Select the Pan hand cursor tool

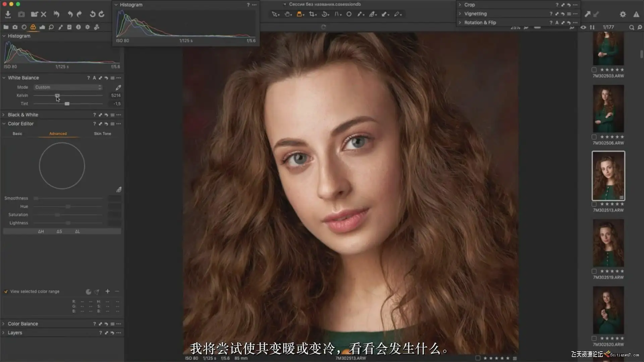[x=287, y=14]
